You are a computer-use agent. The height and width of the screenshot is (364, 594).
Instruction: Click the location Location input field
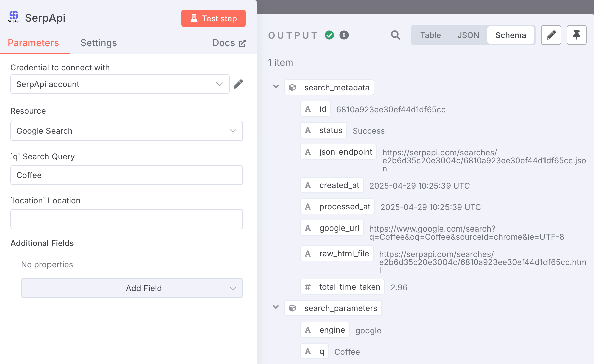click(x=127, y=219)
